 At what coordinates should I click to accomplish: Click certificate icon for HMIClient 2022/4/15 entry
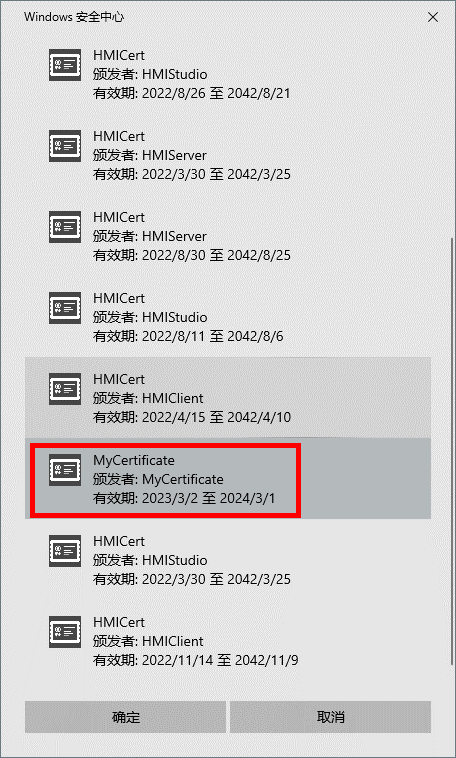(x=65, y=389)
